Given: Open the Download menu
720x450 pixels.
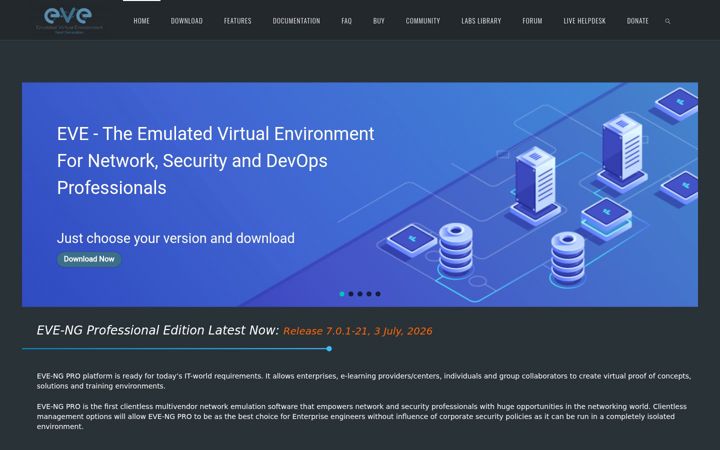Looking at the screenshot, I should (186, 21).
